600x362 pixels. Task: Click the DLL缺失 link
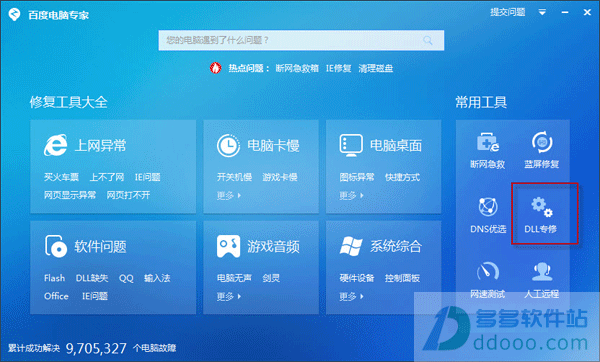click(92, 278)
